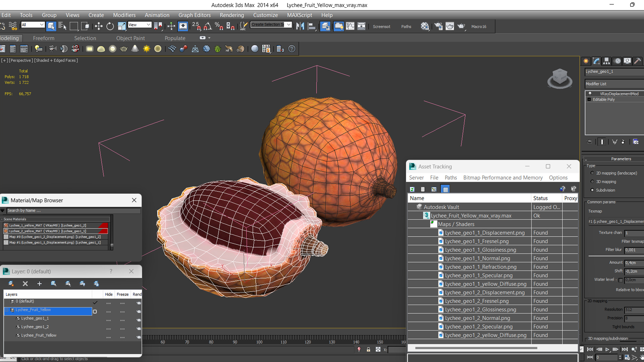Click the Select by Name tool
This screenshot has height=362, width=644.
click(62, 26)
